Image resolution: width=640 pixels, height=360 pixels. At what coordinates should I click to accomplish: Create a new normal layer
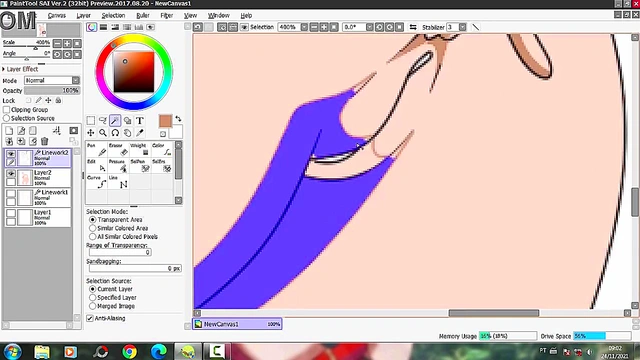coord(9,130)
